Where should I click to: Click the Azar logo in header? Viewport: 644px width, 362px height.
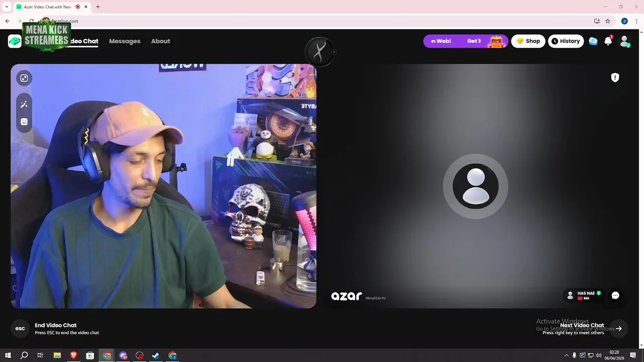[x=15, y=41]
